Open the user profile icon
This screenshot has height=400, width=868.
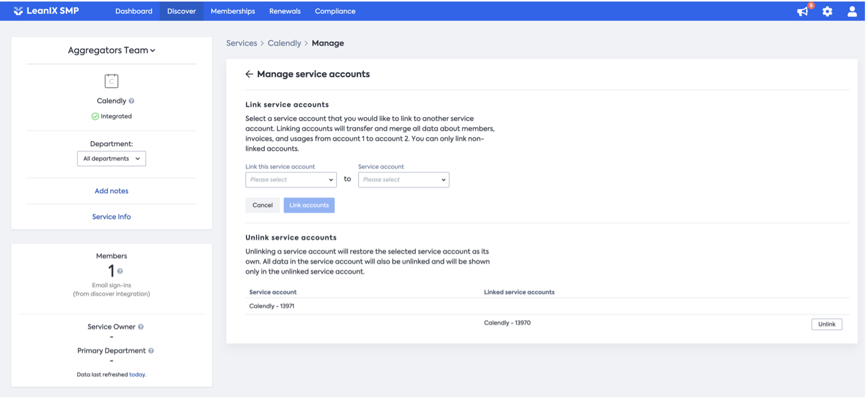852,11
